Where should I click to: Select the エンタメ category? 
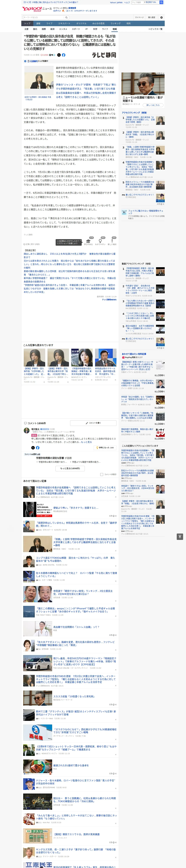[x=63, y=29]
